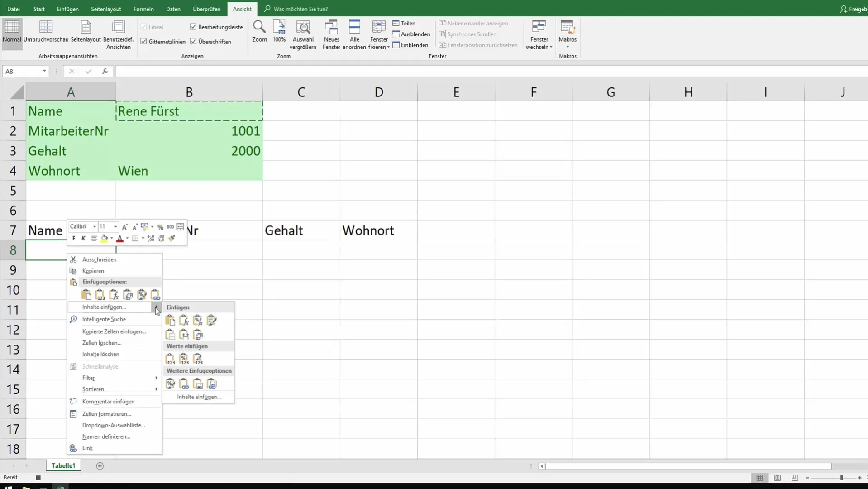Keep source formatting paste in Einfügen submenu
This screenshot has width=868, height=489.
[211, 321]
